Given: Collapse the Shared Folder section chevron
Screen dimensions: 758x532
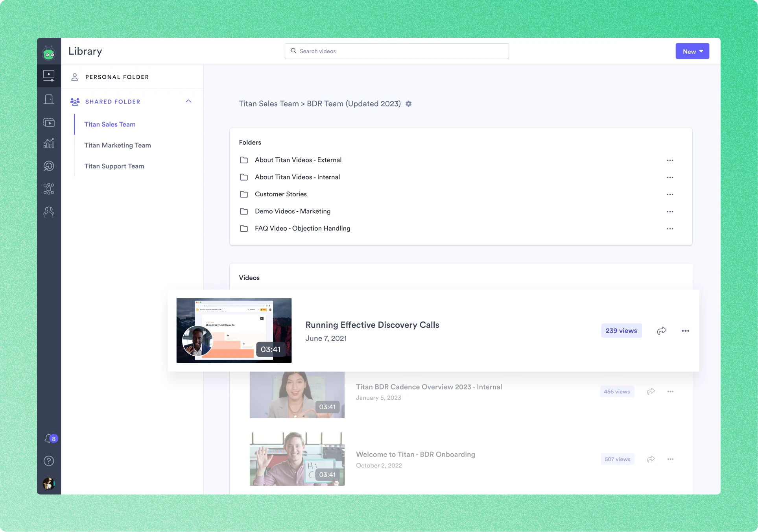Looking at the screenshot, I should [188, 101].
